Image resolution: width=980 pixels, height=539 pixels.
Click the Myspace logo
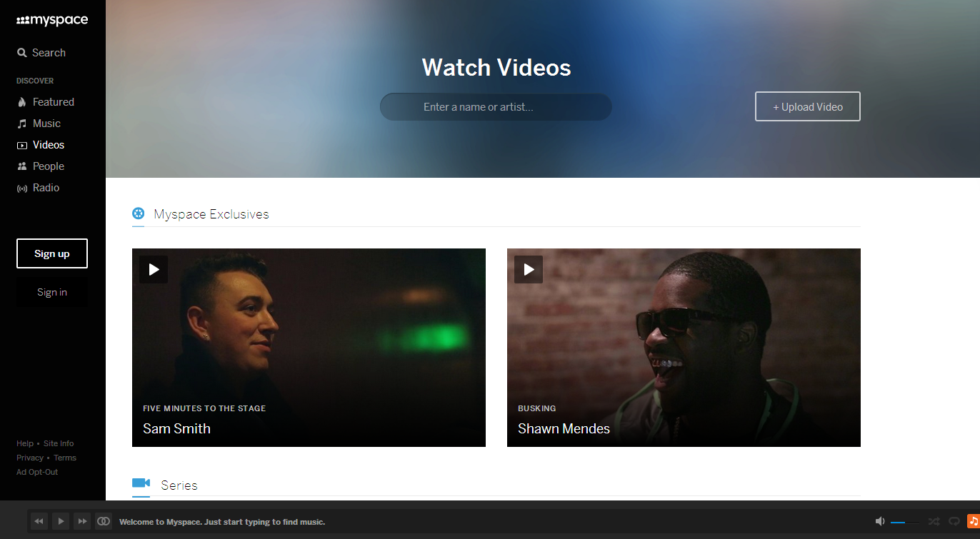(x=52, y=21)
